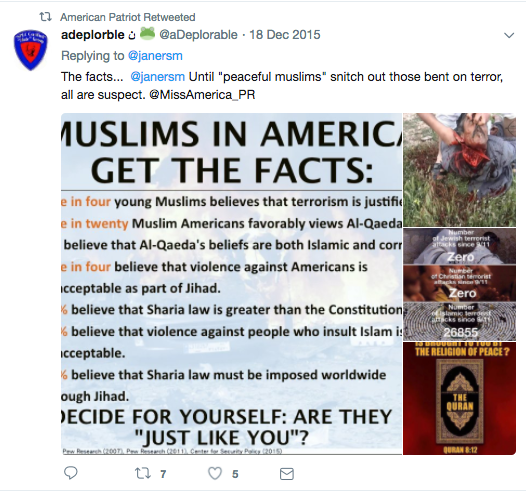Image resolution: width=526 pixels, height=493 pixels.
Task: Like the tweet with the heart icon
Action: 215,473
